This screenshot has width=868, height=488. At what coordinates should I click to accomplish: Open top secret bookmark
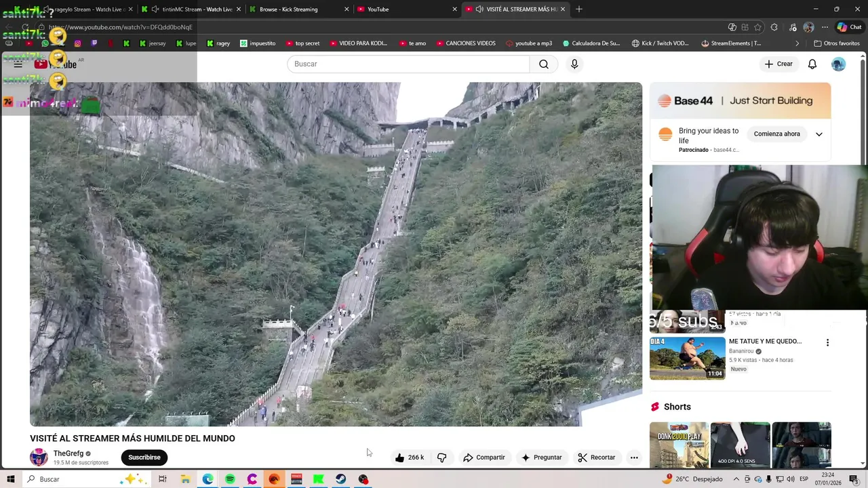click(x=302, y=43)
